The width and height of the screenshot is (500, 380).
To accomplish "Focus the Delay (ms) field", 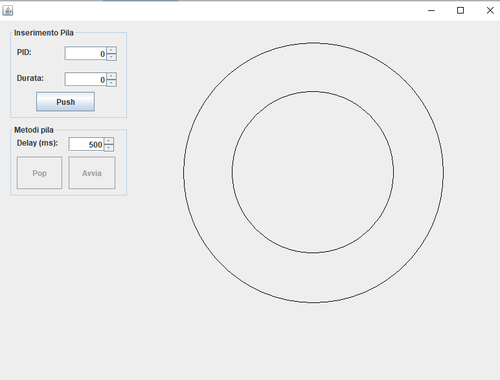I will point(86,144).
